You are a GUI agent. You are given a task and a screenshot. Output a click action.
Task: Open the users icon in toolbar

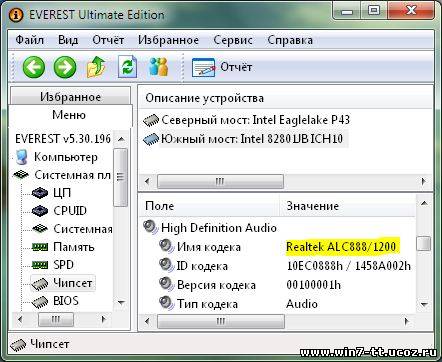(x=158, y=67)
